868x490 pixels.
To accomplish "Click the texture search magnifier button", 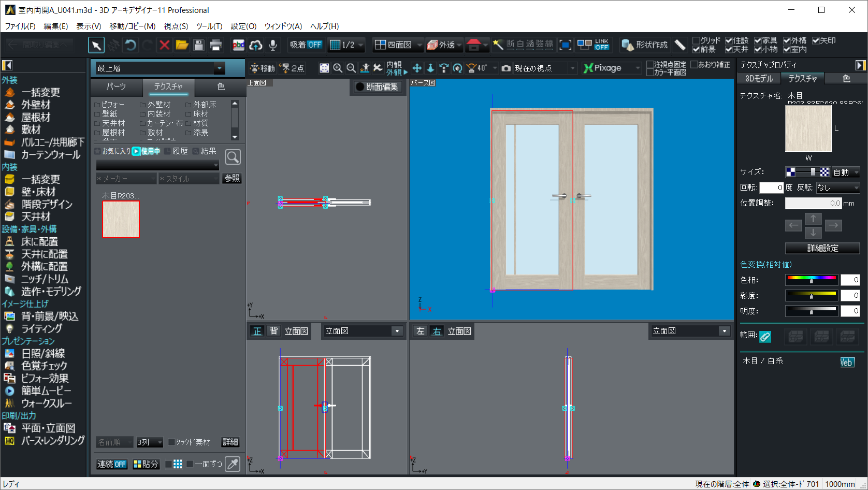I will 233,157.
